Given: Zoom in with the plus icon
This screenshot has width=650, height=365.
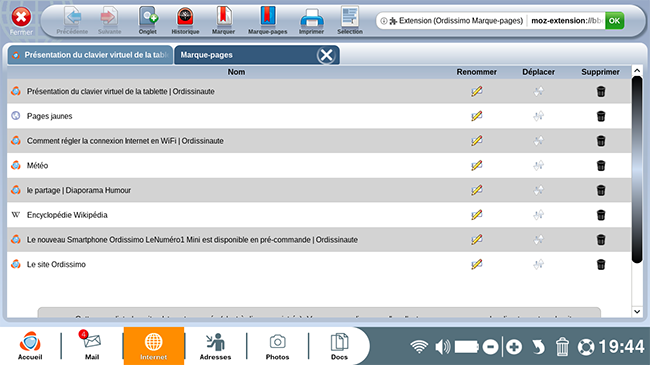Looking at the screenshot, I should (514, 347).
